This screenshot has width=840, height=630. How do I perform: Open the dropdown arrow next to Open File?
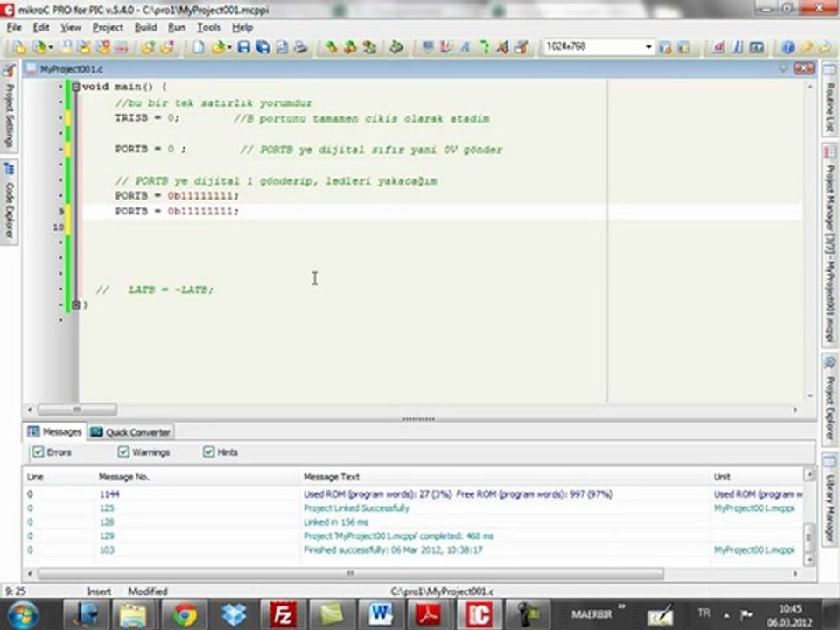click(x=228, y=47)
